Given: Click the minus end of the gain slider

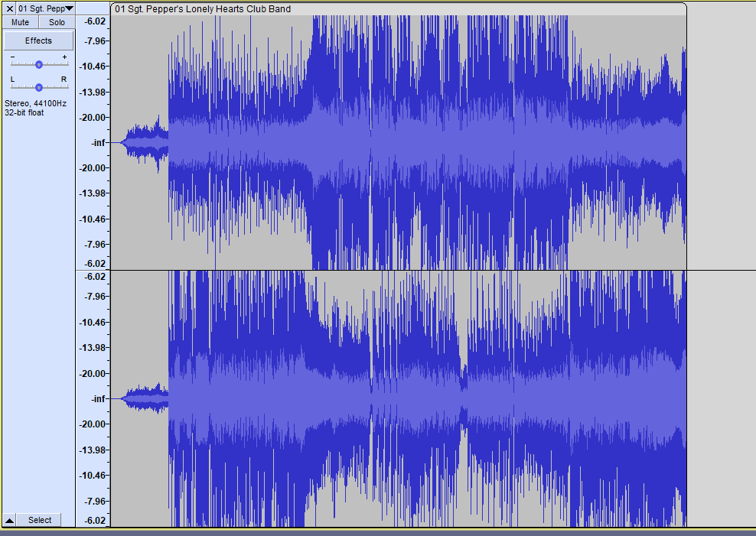Looking at the screenshot, I should (12, 57).
